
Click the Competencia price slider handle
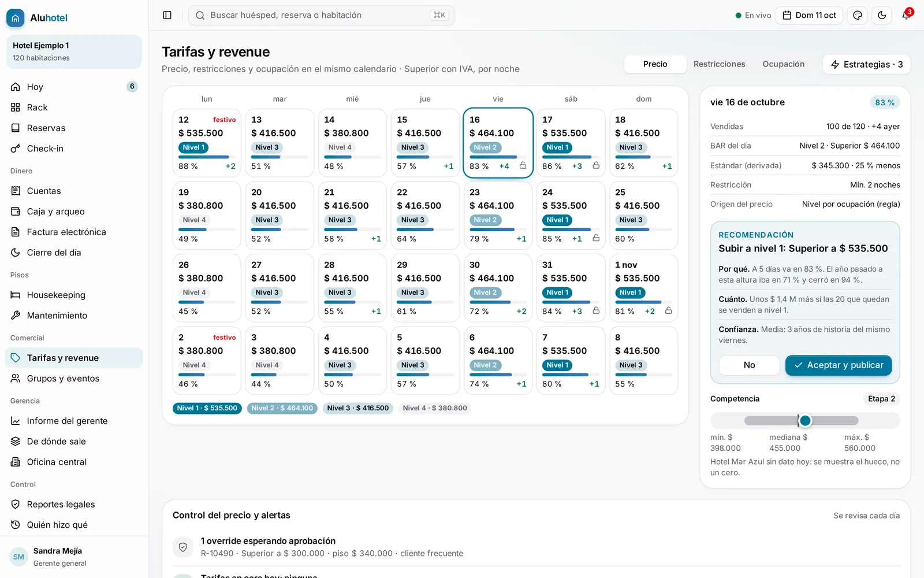(805, 421)
